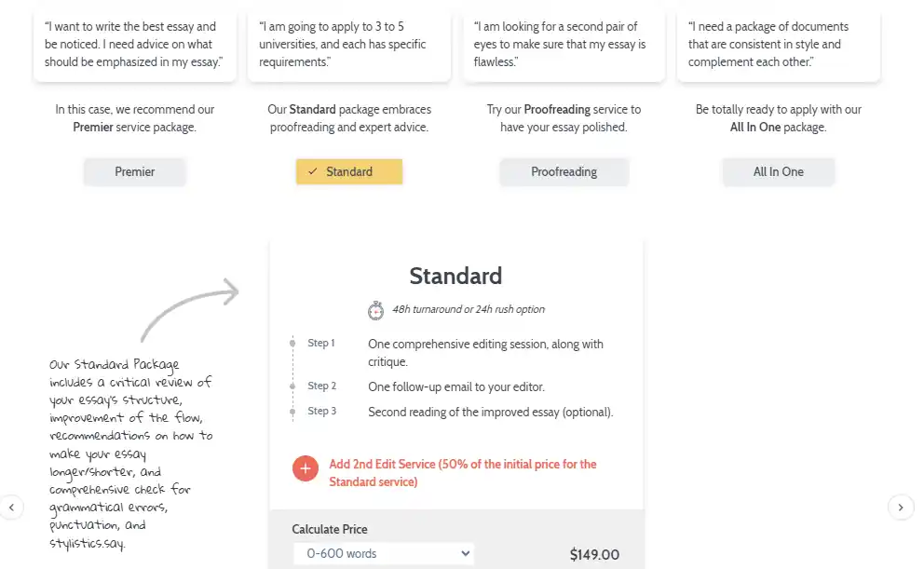Image resolution: width=924 pixels, height=569 pixels.
Task: Click the All In One package button
Action: [x=778, y=171]
